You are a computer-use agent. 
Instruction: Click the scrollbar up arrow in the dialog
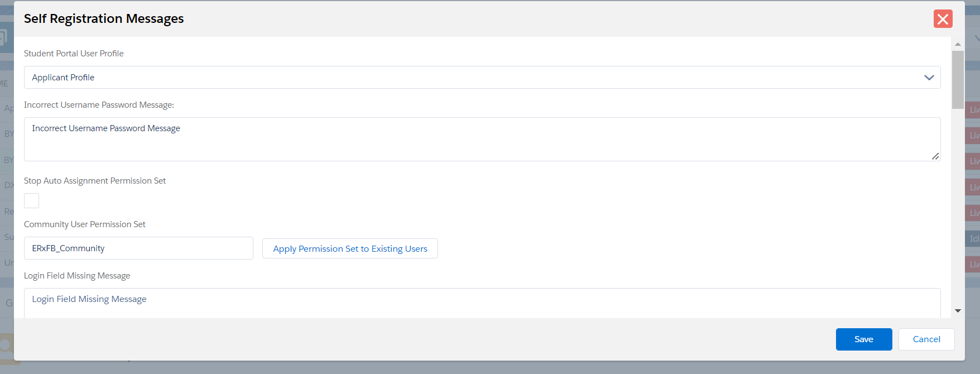point(958,44)
